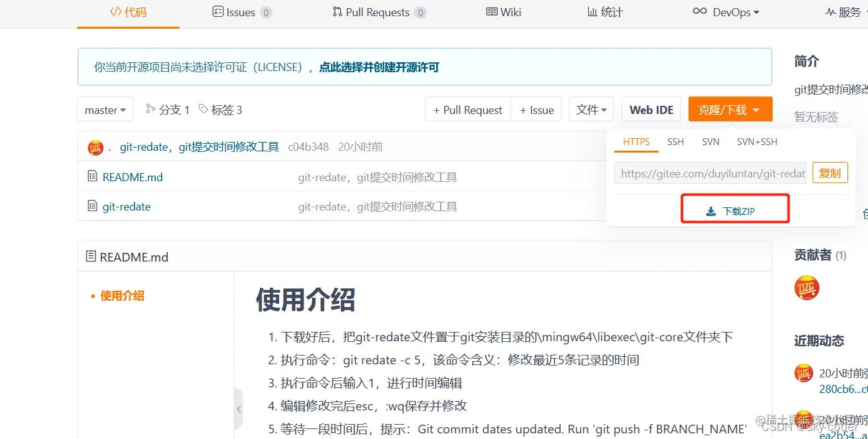Click the first activity avatar under 近期动态
868x439 pixels.
[x=804, y=373]
